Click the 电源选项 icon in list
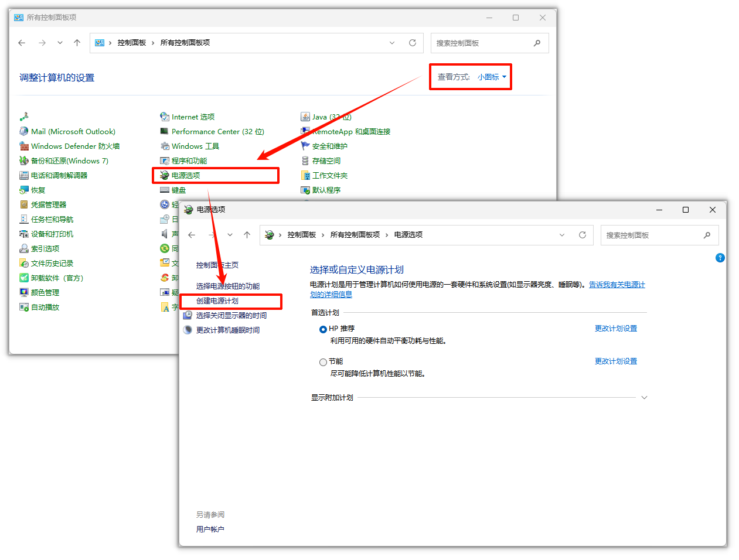739x560 pixels. pos(165,176)
